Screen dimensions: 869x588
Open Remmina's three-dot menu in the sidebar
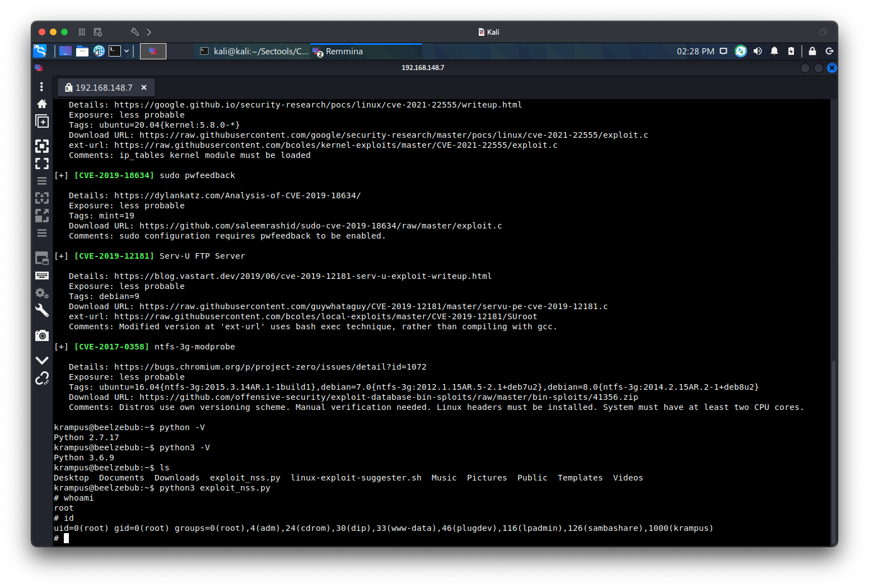click(41, 87)
